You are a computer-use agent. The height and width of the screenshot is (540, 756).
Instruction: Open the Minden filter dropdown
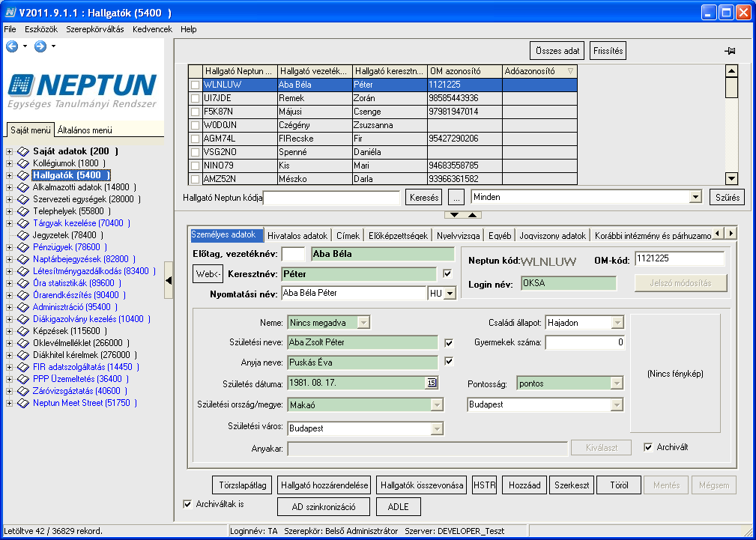click(695, 197)
